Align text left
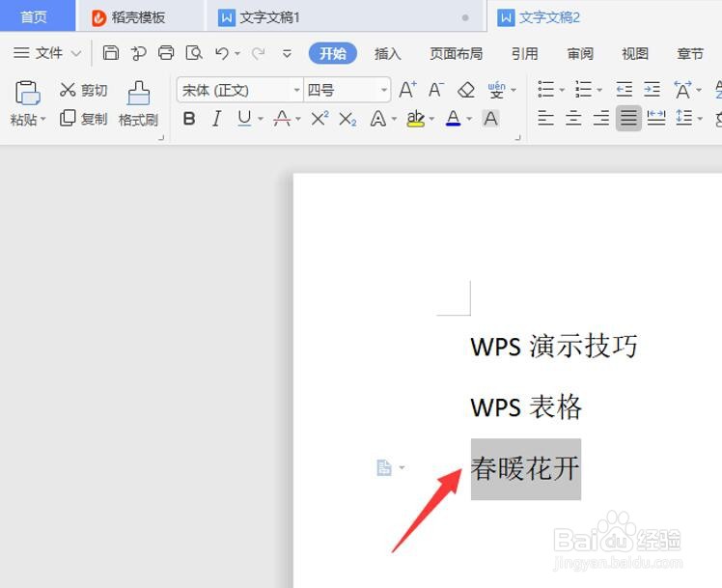The height and width of the screenshot is (588, 722). (545, 119)
